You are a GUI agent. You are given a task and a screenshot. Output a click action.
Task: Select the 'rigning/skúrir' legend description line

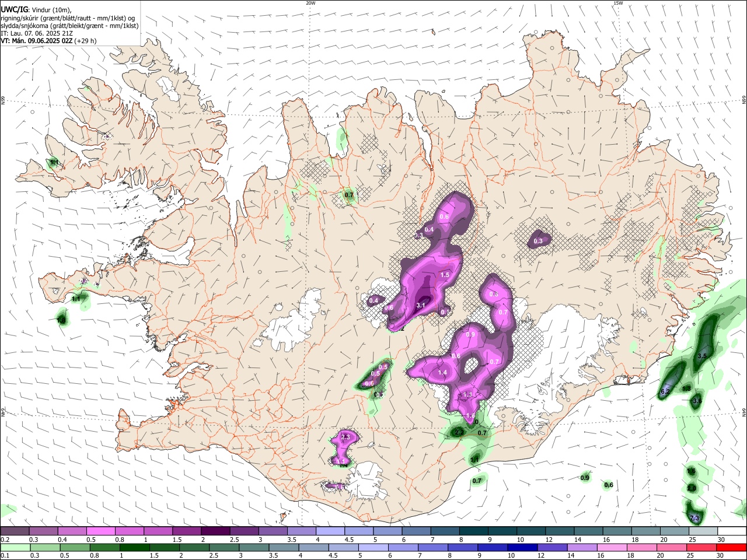[67, 17]
